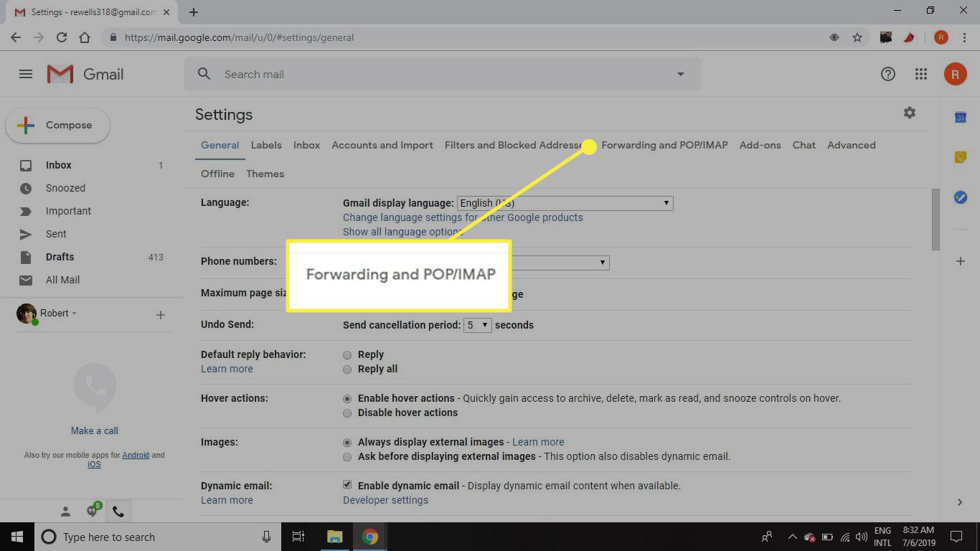Open the Forwarding and POP/IMAP tab
Image resolution: width=980 pixels, height=551 pixels.
click(x=664, y=145)
